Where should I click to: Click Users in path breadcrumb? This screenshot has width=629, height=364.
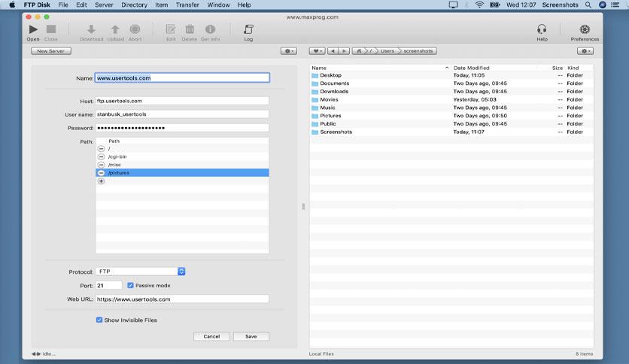point(387,51)
